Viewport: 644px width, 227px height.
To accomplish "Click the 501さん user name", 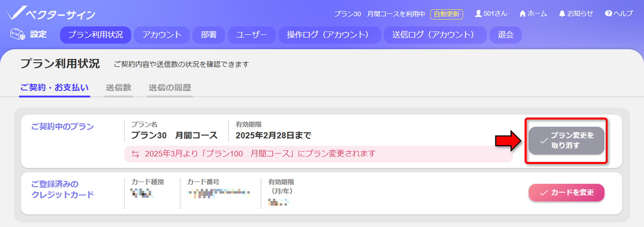I will point(495,14).
